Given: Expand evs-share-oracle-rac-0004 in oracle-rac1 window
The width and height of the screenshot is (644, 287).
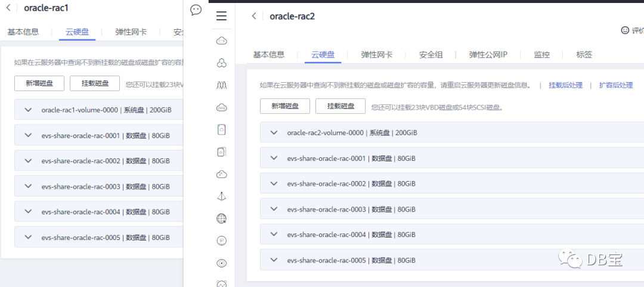Looking at the screenshot, I should coord(29,211).
